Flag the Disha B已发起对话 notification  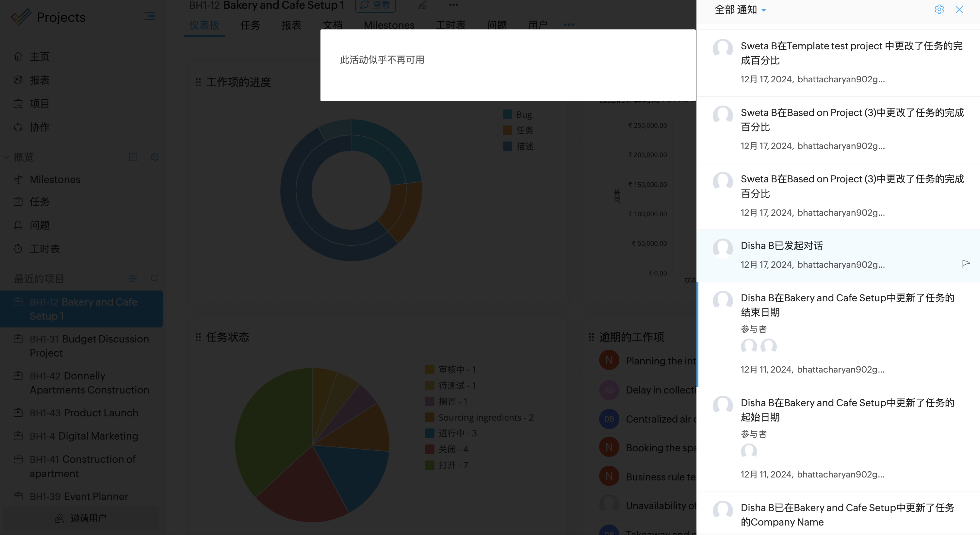pyautogui.click(x=966, y=264)
